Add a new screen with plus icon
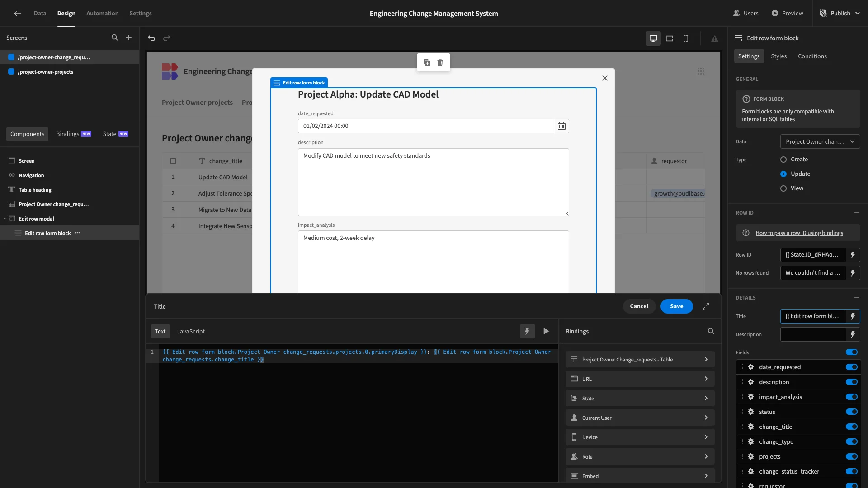 pos(129,38)
